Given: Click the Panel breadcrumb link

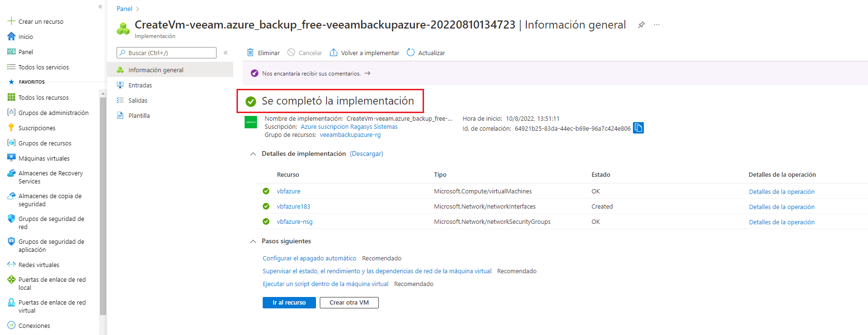Looking at the screenshot, I should [124, 9].
